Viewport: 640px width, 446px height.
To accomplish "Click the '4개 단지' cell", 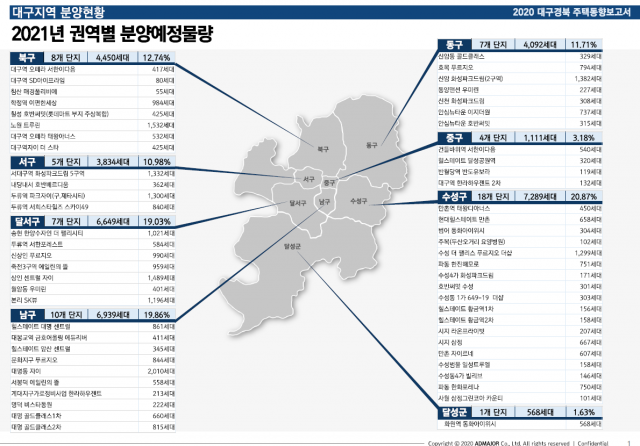I will point(493,138).
